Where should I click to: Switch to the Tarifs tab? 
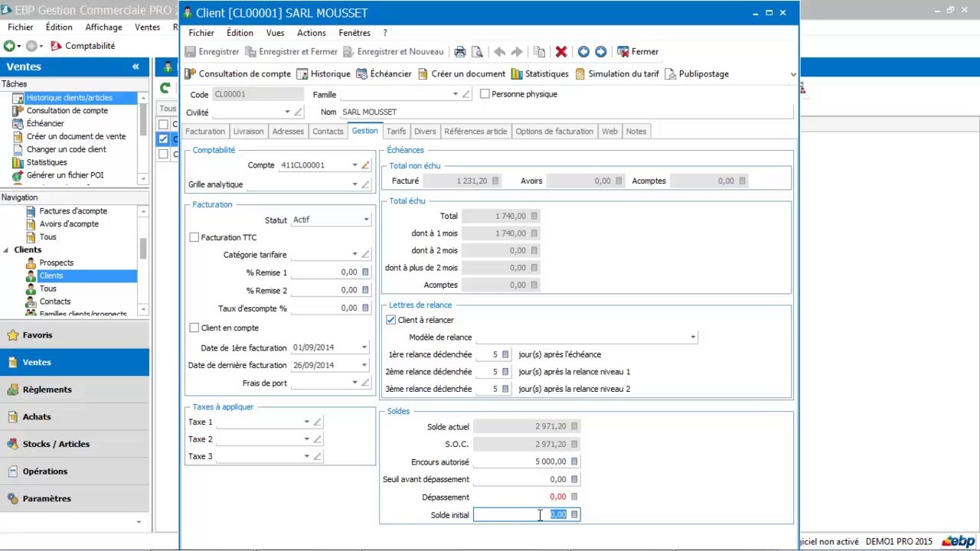(396, 132)
